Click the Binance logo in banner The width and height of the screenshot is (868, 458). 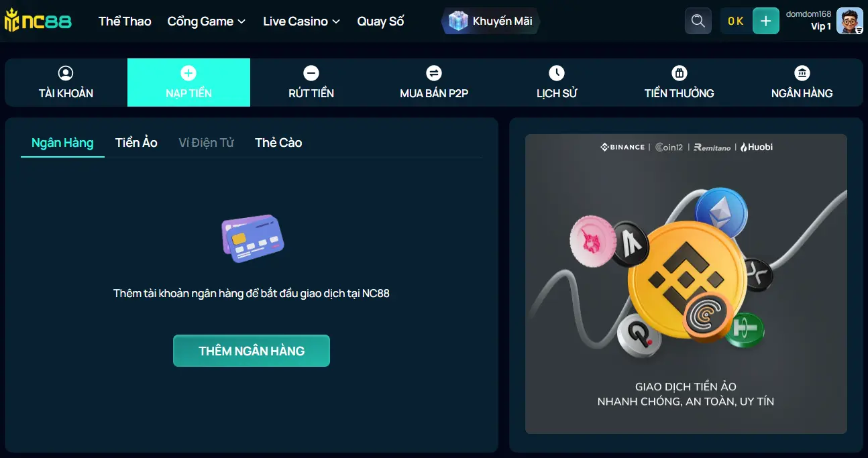point(622,147)
